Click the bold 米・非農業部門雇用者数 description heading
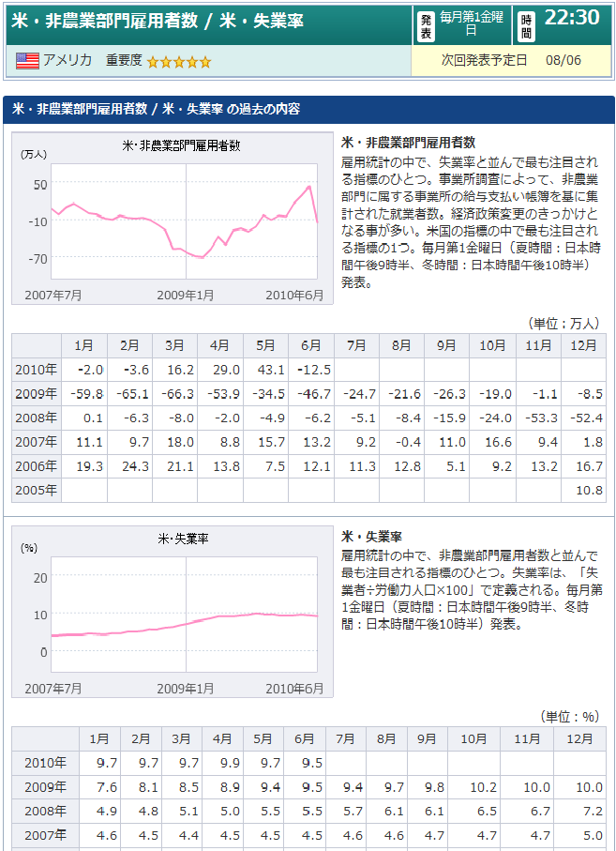 tap(408, 143)
